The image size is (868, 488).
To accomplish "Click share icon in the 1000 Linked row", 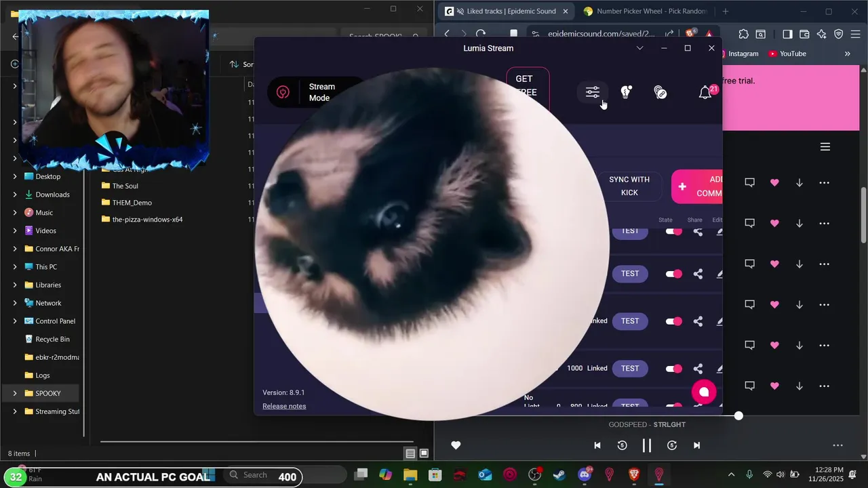I will click(698, 369).
